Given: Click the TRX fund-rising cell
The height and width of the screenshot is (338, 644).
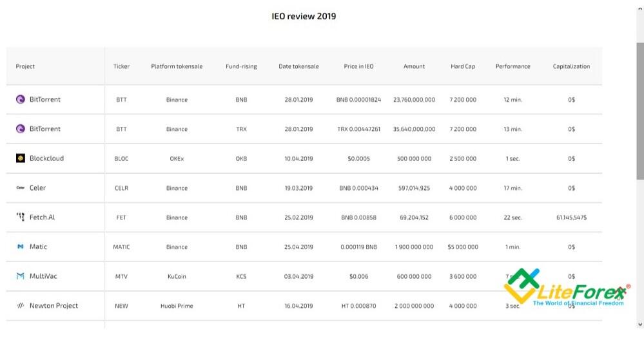Looking at the screenshot, I should click(241, 129).
